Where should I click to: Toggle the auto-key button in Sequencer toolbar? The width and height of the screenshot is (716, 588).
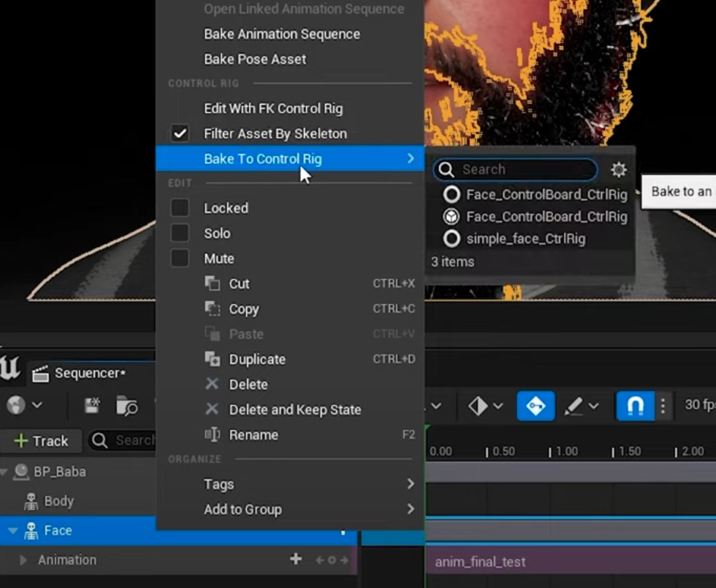click(x=535, y=406)
